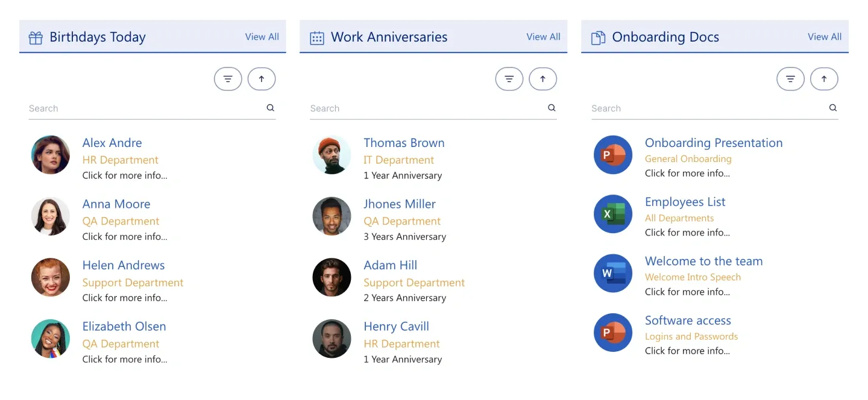Open the Software access document title

click(x=688, y=320)
